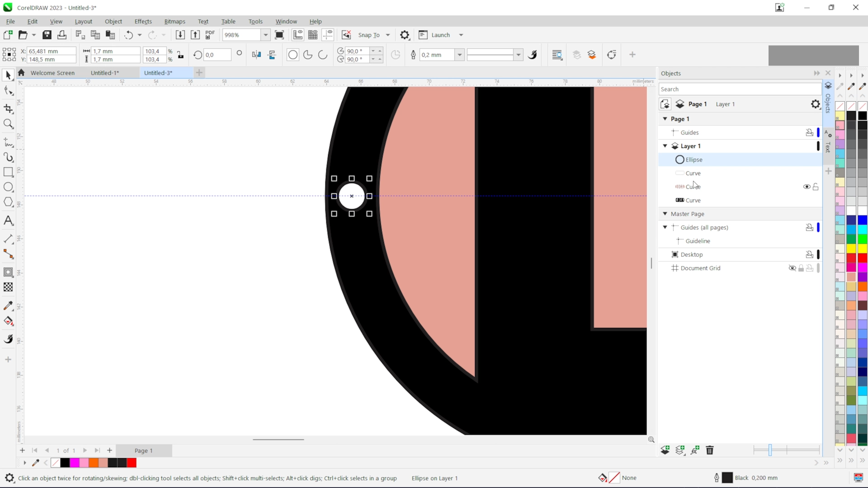Collapse the Page 1 tree node
Screen dimensions: 868x488
(665, 119)
